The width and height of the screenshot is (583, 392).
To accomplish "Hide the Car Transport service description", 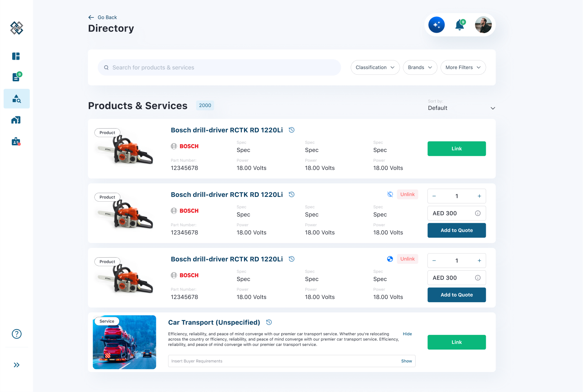I will click(407, 334).
